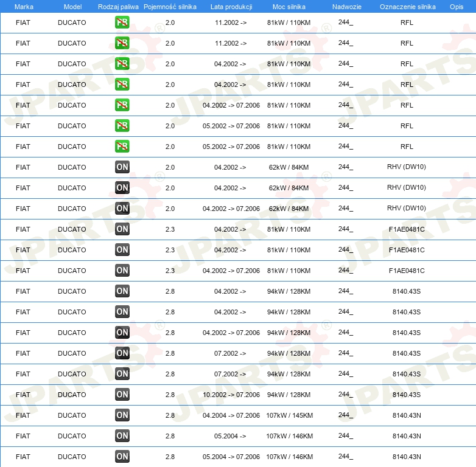Select 2.8 capacity in the 10.2002 -> 07.2006 row

170,395
